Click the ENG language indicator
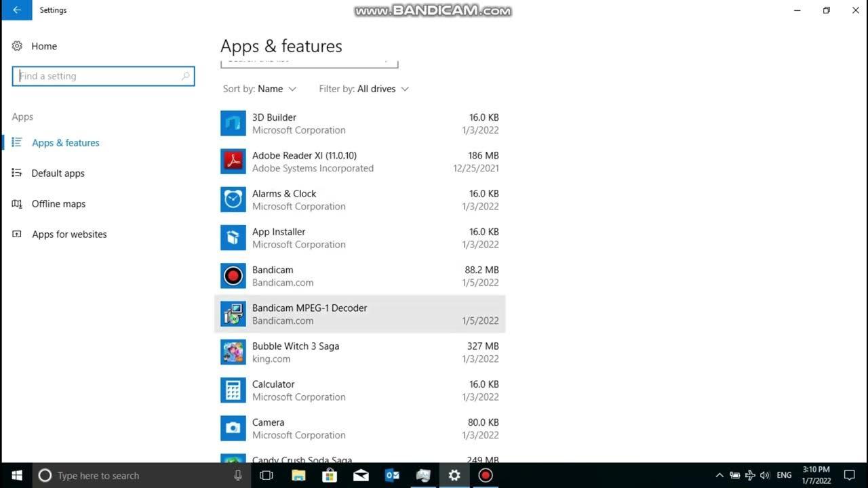Image resolution: width=868 pixels, height=488 pixels. click(x=784, y=475)
